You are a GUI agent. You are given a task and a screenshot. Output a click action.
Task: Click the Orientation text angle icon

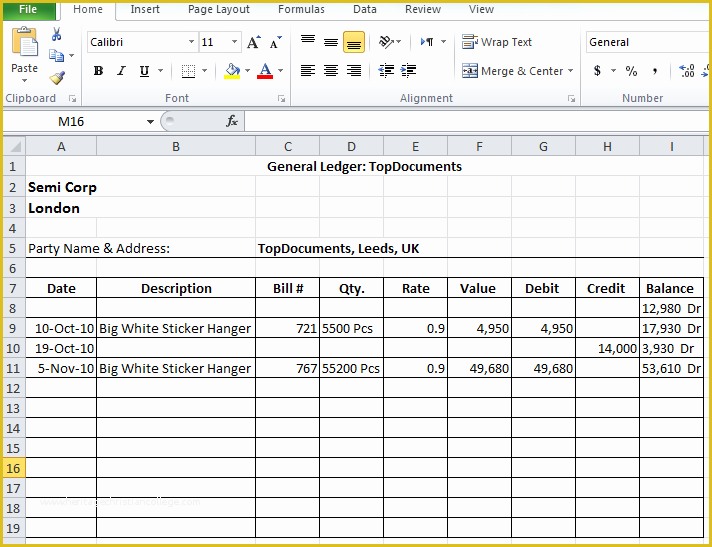(x=386, y=42)
